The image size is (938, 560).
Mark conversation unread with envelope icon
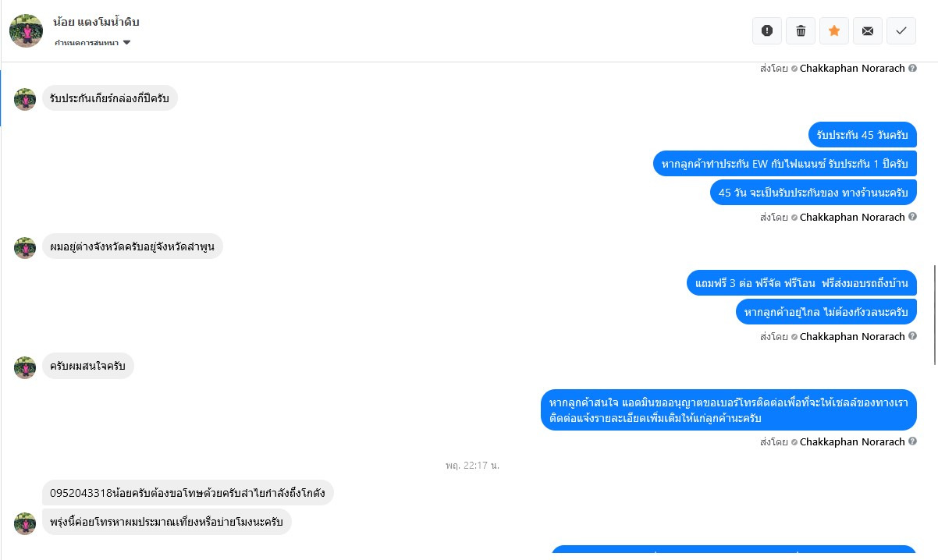point(867,30)
